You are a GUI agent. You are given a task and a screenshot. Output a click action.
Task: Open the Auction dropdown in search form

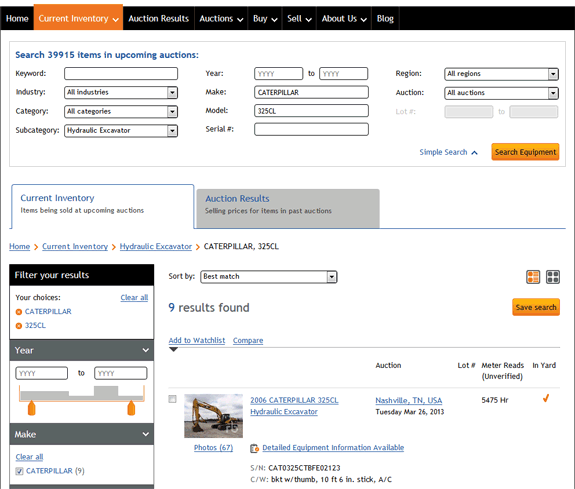(x=501, y=93)
